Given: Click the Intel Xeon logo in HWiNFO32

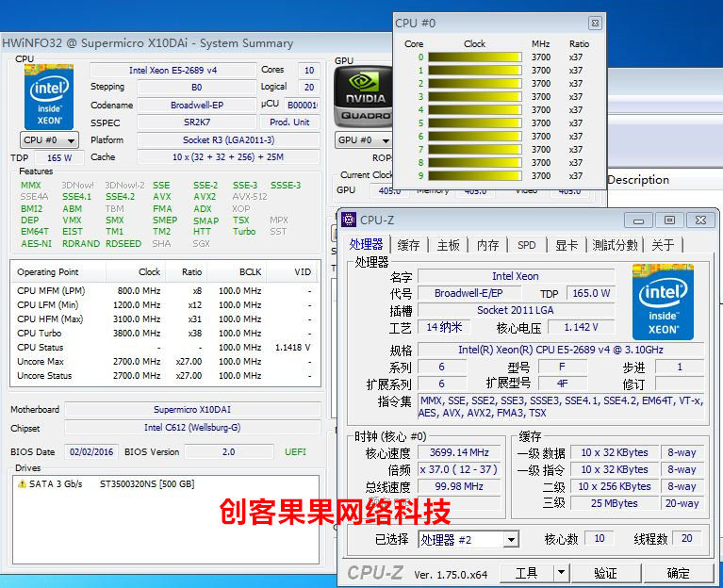Looking at the screenshot, I should pyautogui.click(x=49, y=97).
